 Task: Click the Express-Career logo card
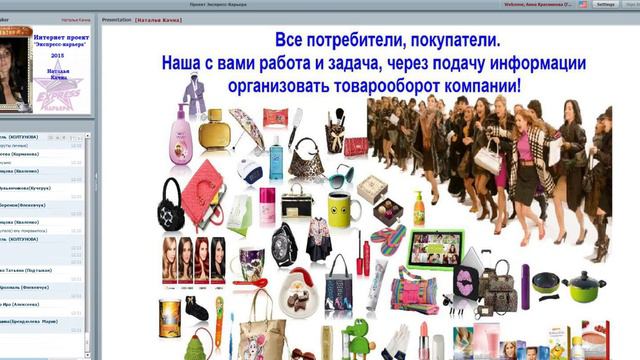(61, 70)
